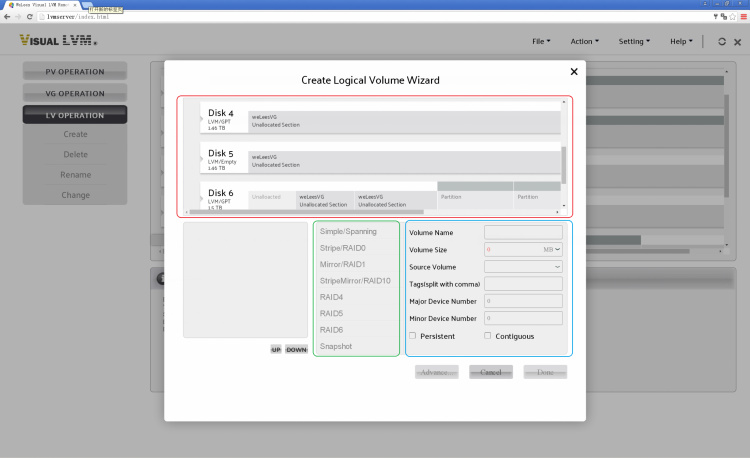Screen dimensions: 750x458
Task: Open the browser hamburger menu
Action: pos(742,17)
